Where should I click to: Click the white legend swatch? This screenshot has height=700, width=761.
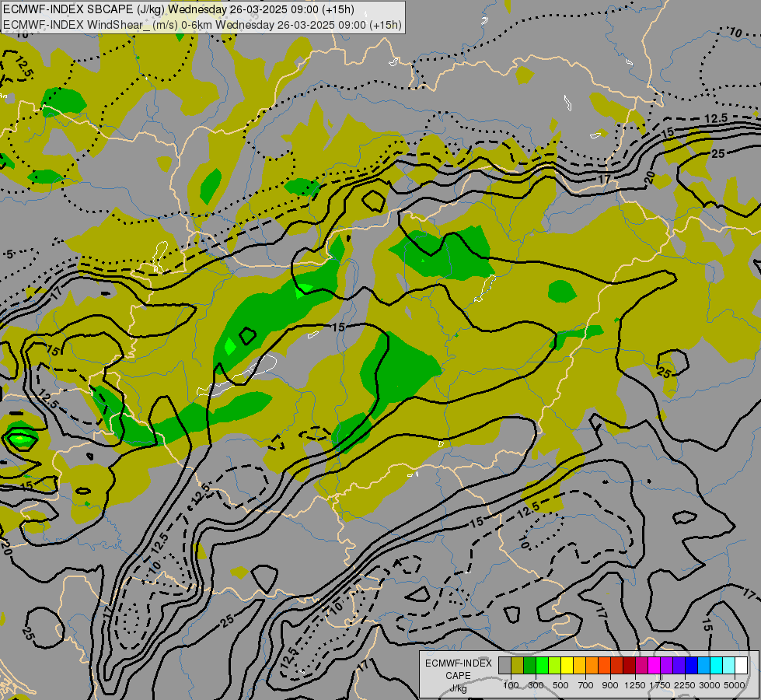[741, 665]
